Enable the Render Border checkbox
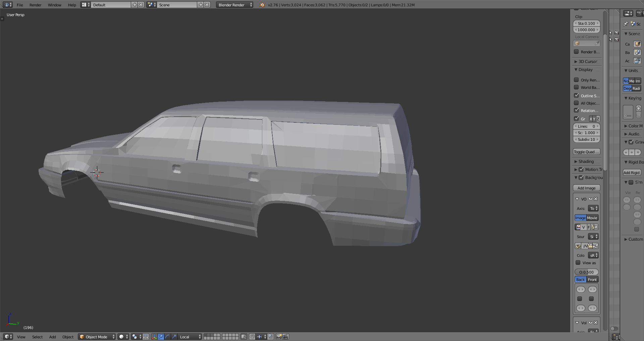 576,52
